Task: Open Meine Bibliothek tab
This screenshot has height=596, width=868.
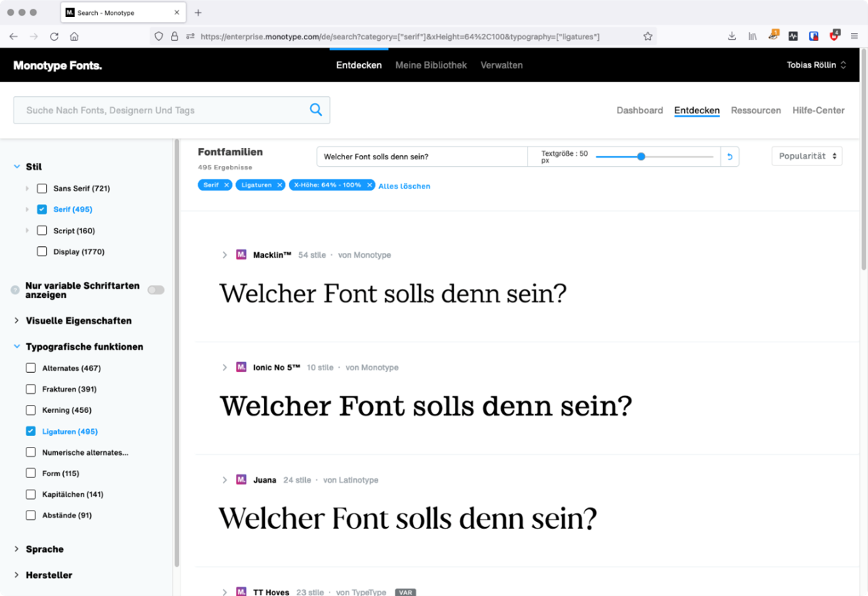Action: (x=431, y=65)
